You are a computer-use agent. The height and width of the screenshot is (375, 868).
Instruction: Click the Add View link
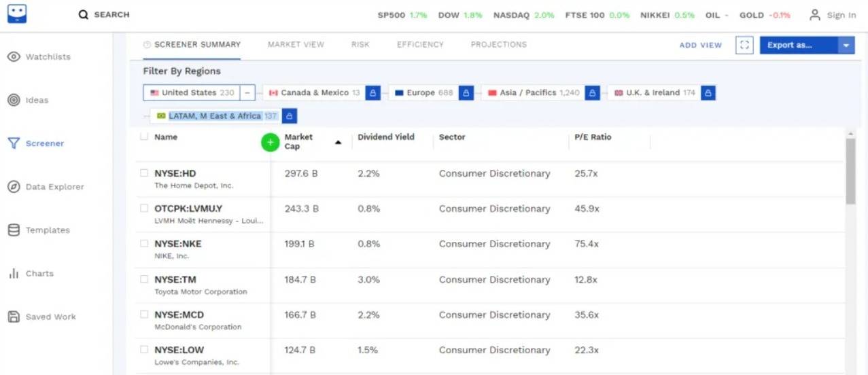700,46
